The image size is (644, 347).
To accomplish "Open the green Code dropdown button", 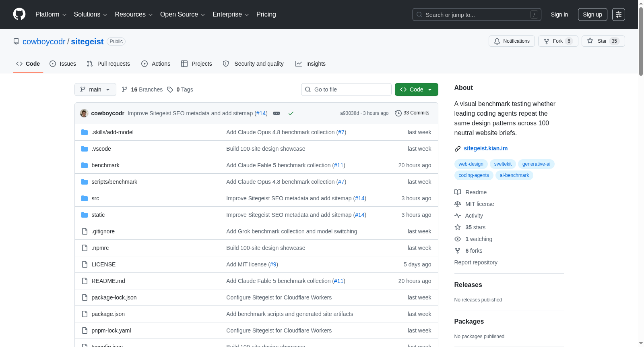I will [417, 89].
